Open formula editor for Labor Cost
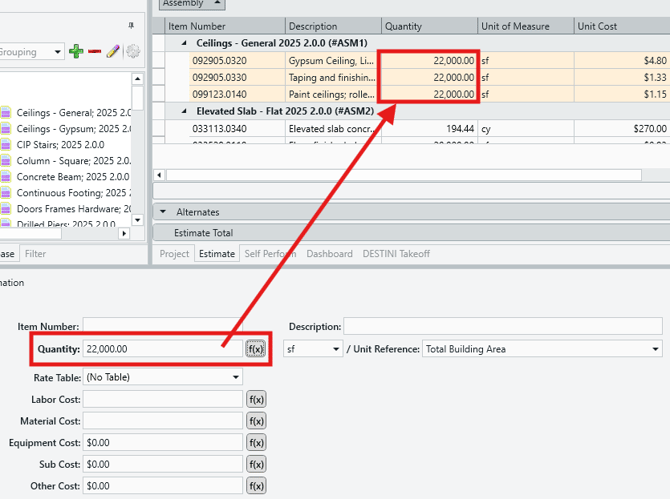The image size is (670, 499). [x=256, y=399]
